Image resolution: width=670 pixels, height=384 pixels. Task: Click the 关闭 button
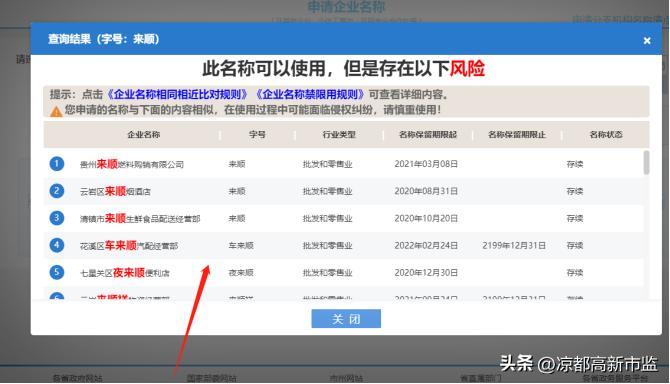click(346, 319)
